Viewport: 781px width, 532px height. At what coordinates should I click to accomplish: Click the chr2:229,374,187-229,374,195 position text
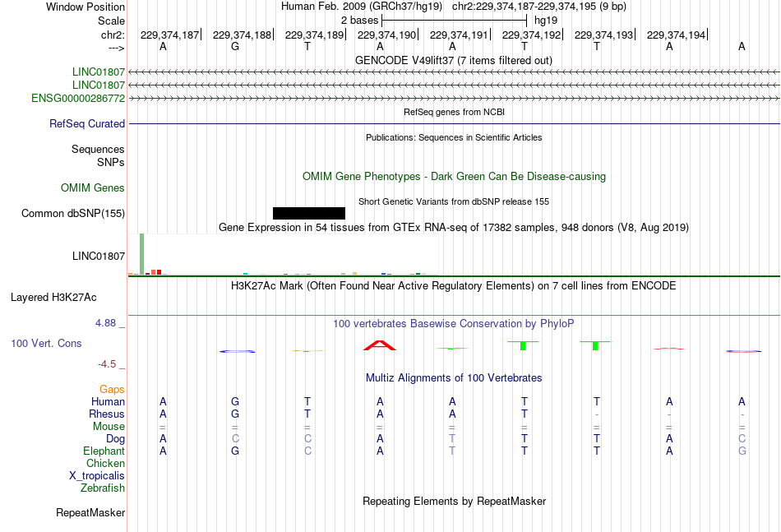pyautogui.click(x=539, y=7)
